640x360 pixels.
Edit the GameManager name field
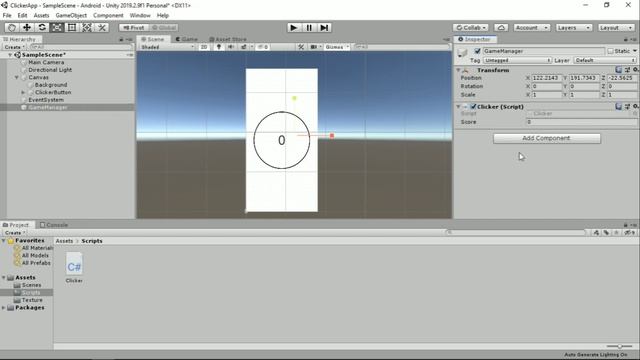coord(544,51)
